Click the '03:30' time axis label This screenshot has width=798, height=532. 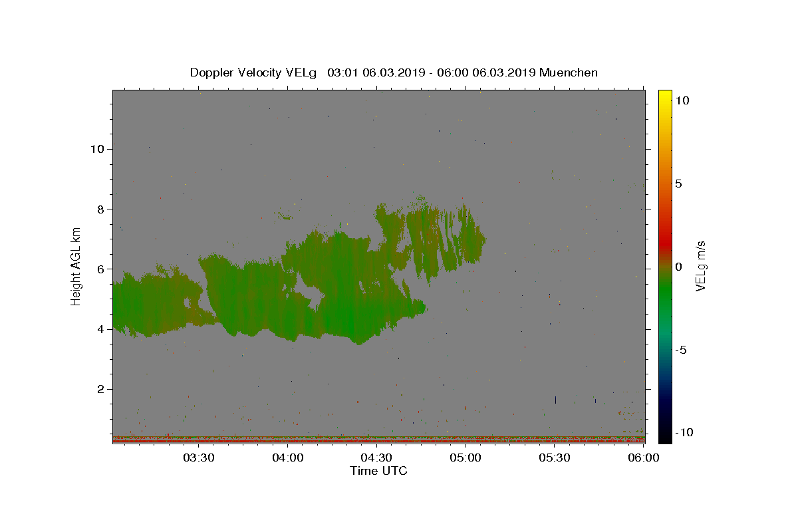[198, 458]
